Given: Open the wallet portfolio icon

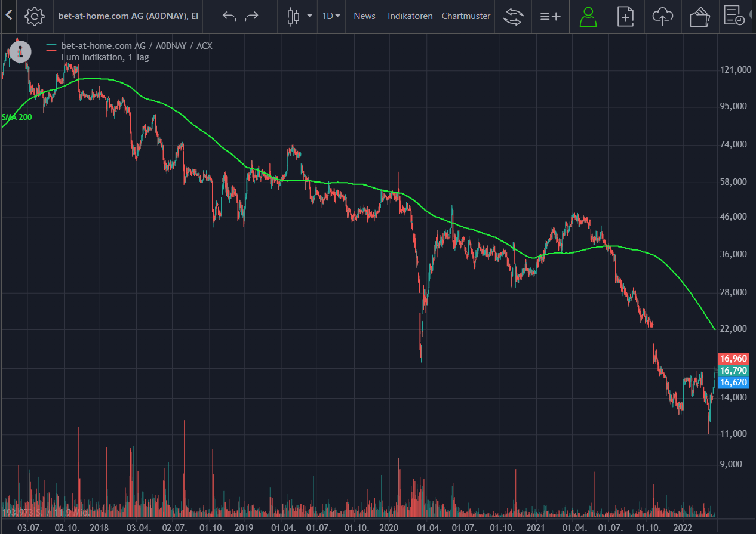Looking at the screenshot, I should [x=699, y=17].
